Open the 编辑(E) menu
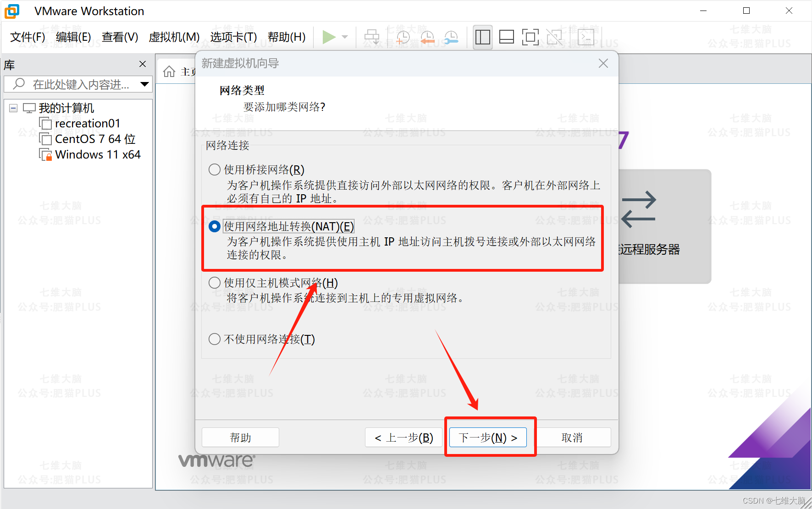 [73, 37]
